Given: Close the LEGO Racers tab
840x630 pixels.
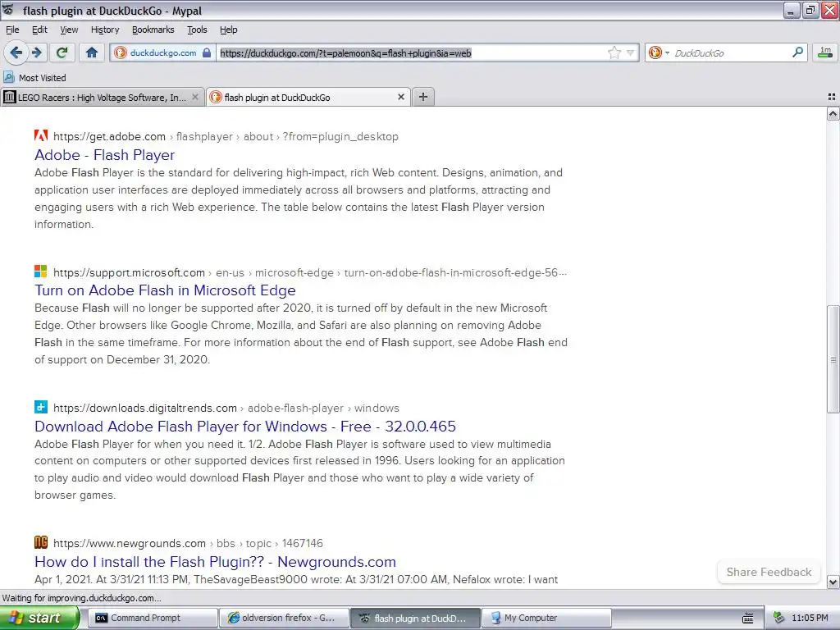Looking at the screenshot, I should (x=195, y=97).
